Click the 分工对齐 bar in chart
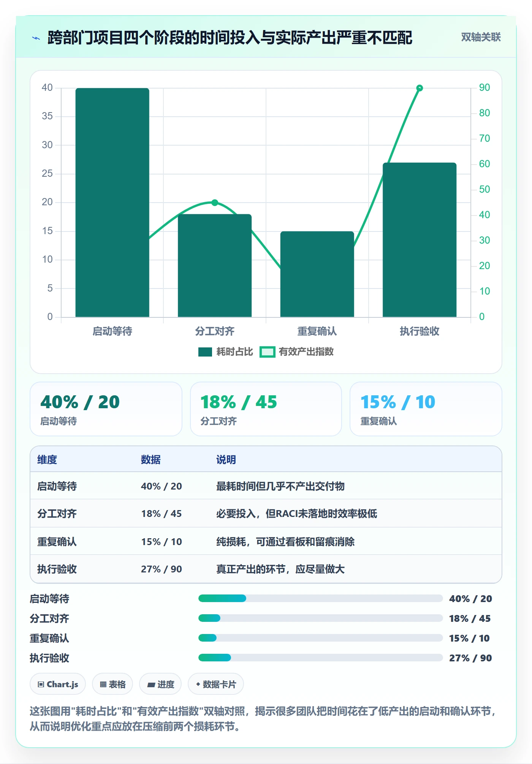The height and width of the screenshot is (764, 532). pyautogui.click(x=215, y=266)
